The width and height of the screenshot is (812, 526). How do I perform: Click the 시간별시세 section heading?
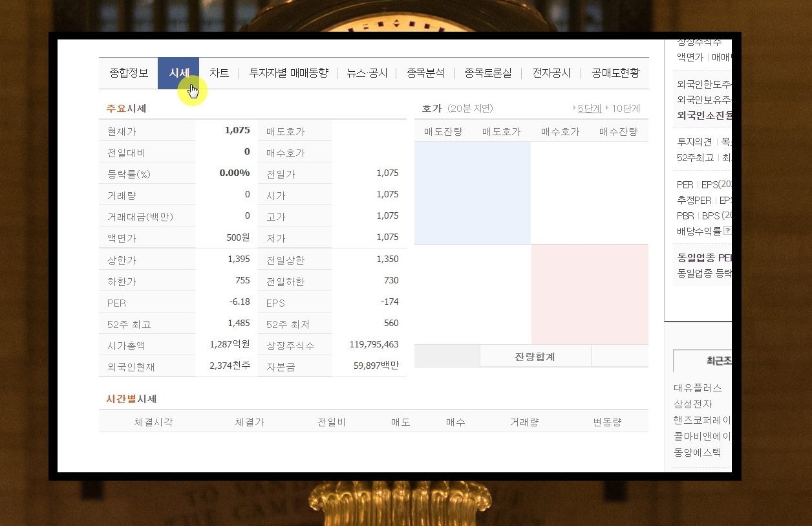(x=131, y=399)
